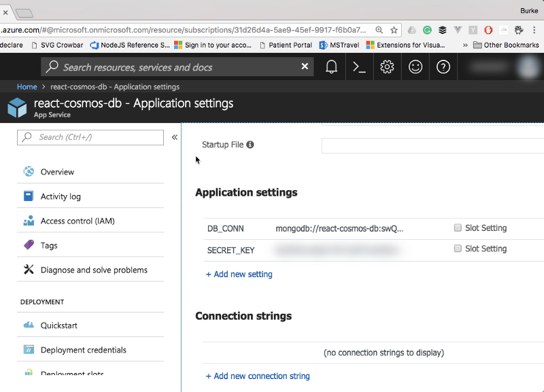Click Search resources, services and docs field
Image resolution: width=544 pixels, height=392 pixels.
click(177, 67)
